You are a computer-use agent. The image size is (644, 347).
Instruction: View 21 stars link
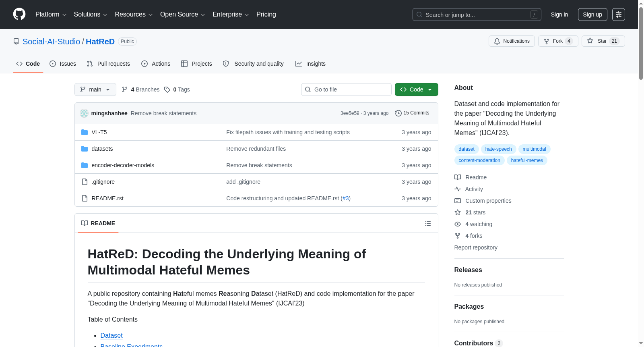pos(470,212)
